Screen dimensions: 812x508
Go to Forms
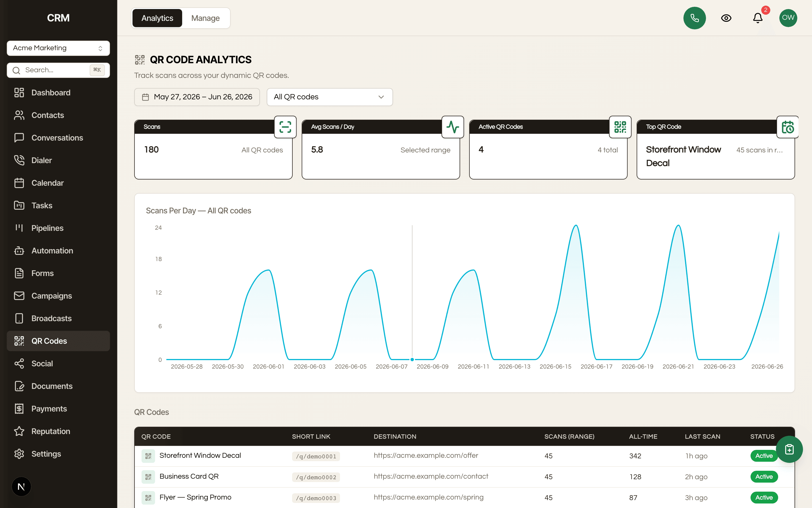[x=58, y=273]
